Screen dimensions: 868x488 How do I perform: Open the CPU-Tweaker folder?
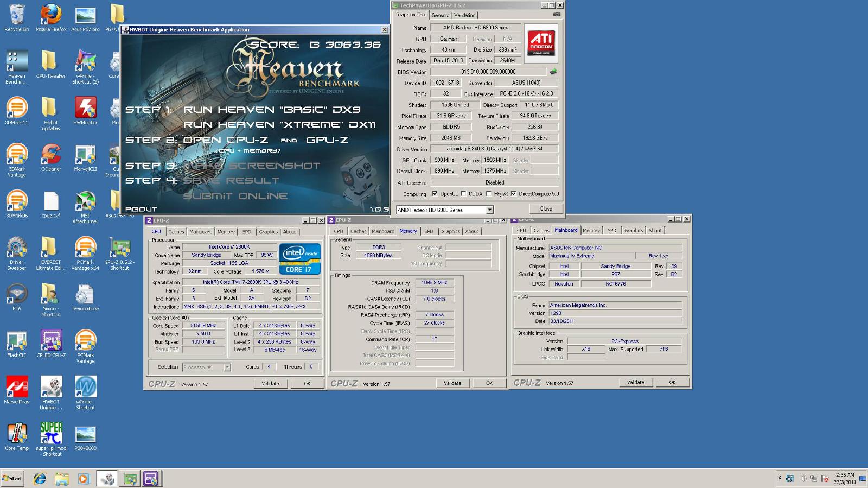(x=51, y=64)
